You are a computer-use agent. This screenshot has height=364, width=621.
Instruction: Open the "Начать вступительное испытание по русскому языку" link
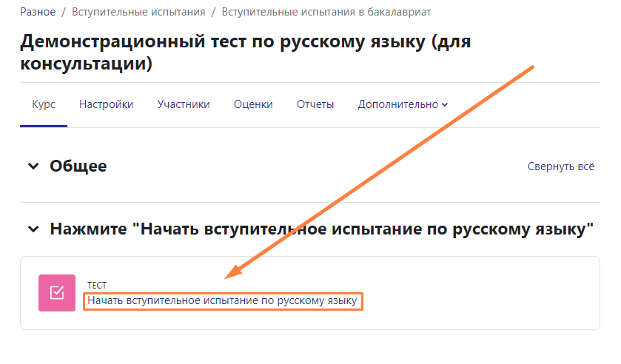222,301
